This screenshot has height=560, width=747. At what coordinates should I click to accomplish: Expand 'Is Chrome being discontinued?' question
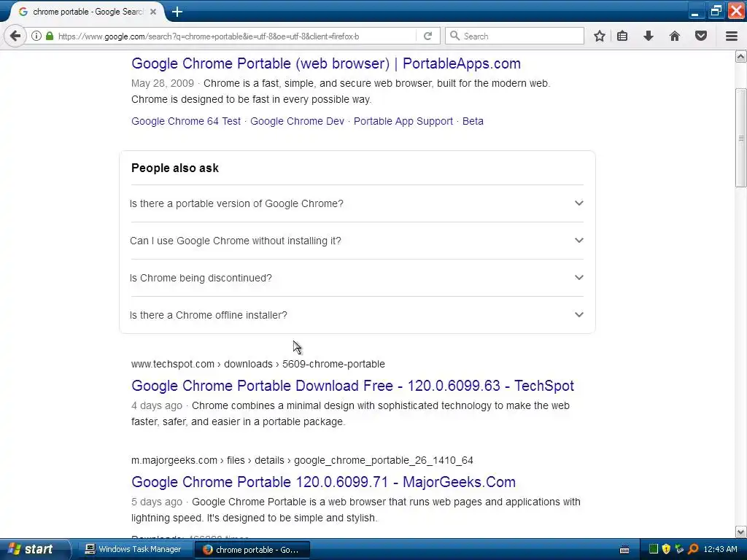[x=357, y=278]
